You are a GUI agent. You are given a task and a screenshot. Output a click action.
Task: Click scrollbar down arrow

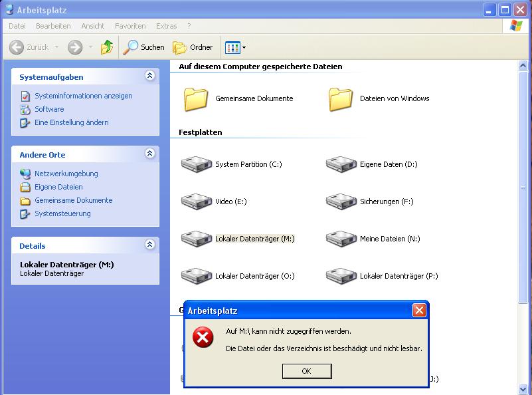(x=523, y=389)
